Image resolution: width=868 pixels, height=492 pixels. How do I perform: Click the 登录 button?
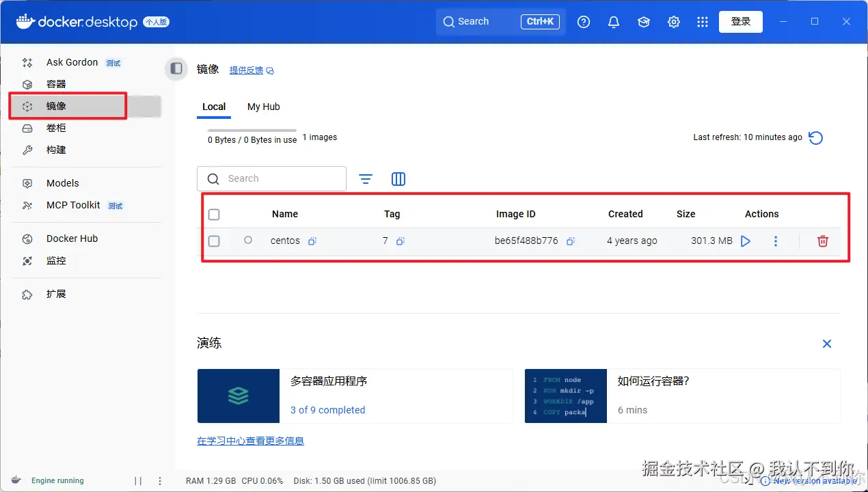[x=740, y=21]
